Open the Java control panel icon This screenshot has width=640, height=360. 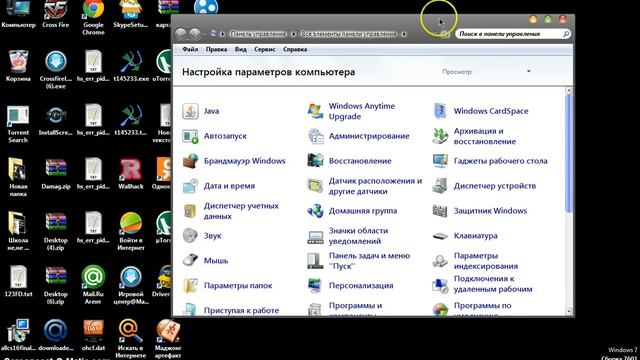click(190, 111)
